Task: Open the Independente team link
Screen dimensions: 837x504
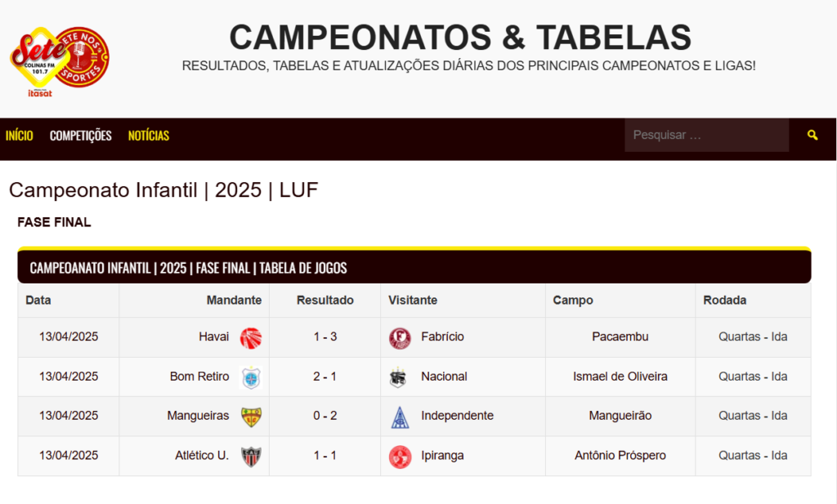Action: (457, 416)
